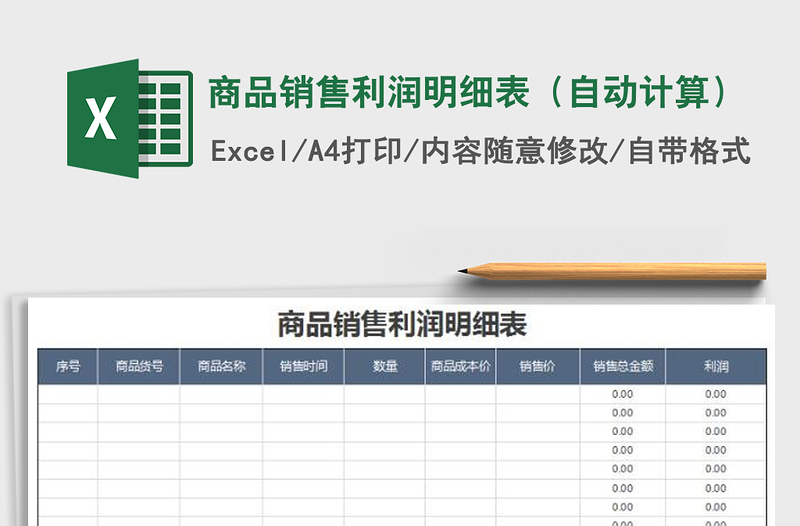The height and width of the screenshot is (526, 800).
Task: Click the 销售总金额 header cell
Action: pos(623,367)
